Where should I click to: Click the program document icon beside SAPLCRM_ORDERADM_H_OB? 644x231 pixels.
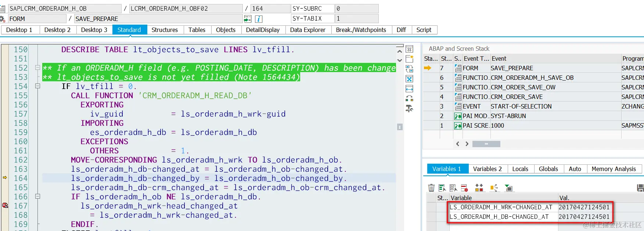pos(2,8)
